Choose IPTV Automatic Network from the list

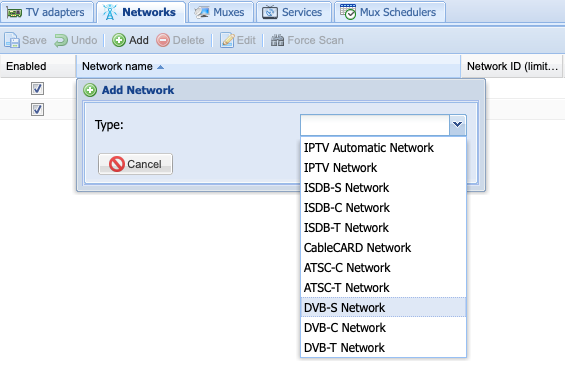tap(383, 148)
